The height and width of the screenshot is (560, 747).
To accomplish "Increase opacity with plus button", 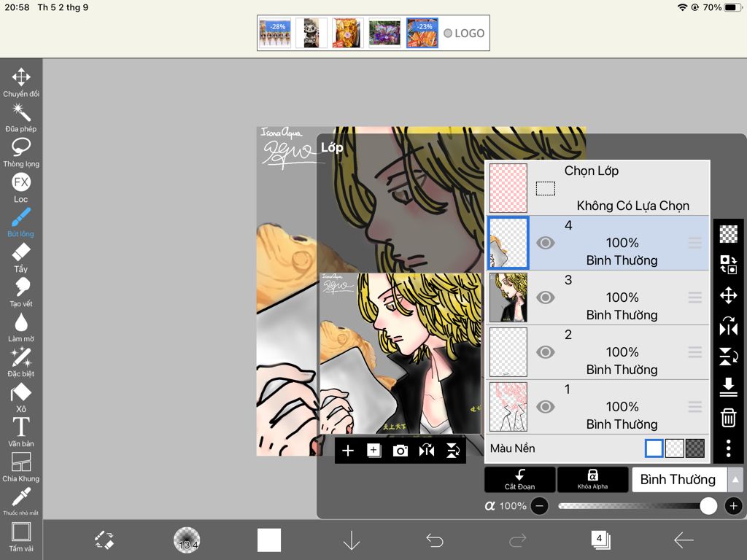I will 734,506.
